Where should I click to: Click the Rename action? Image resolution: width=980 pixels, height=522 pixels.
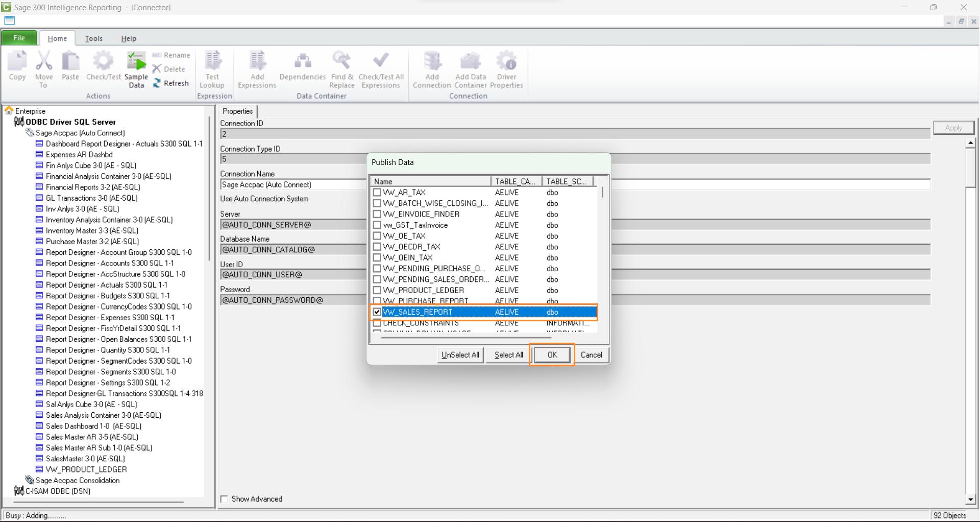coord(171,55)
